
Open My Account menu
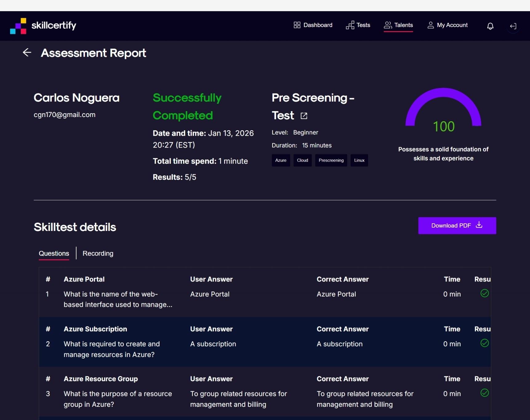pos(448,25)
